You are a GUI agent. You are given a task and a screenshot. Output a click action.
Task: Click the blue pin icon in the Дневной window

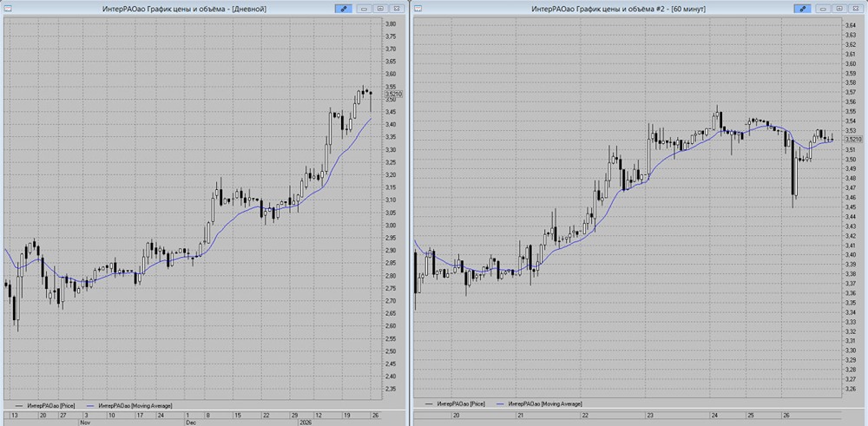click(x=343, y=9)
